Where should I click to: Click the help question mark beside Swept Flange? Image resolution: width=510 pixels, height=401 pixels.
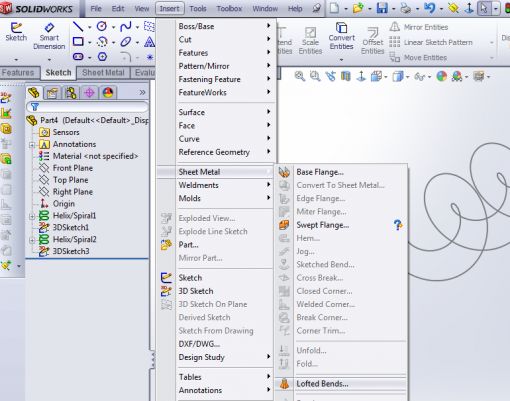[398, 225]
